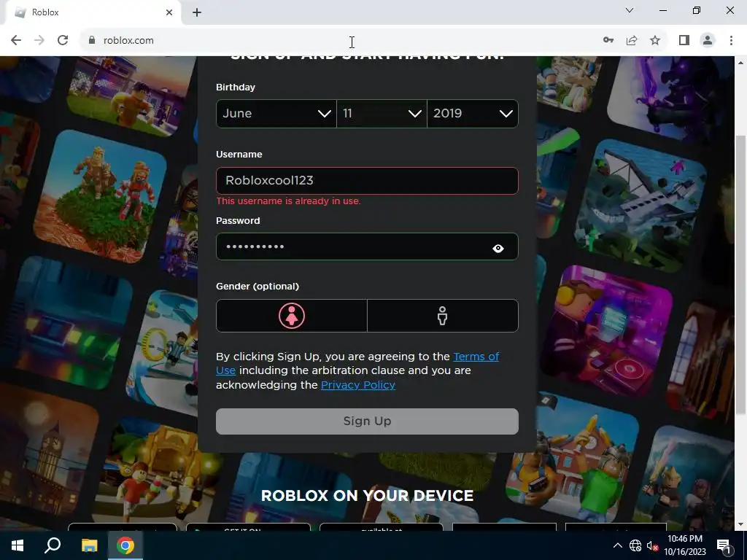Click the scrollbar up arrow
Image resolution: width=747 pixels, height=560 pixels.
click(x=741, y=63)
